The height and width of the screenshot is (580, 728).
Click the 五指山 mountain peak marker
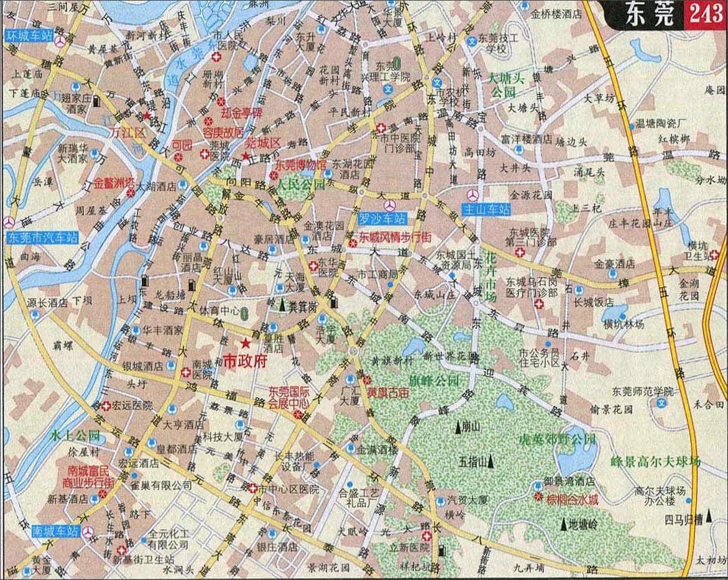491,461
